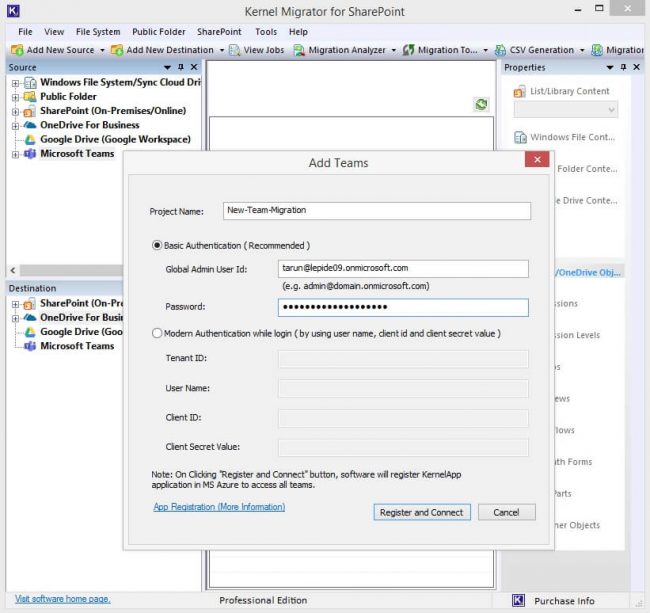The height and width of the screenshot is (613, 650).
Task: Click OneDrive cloud icon in Destination tree
Action: (x=29, y=317)
